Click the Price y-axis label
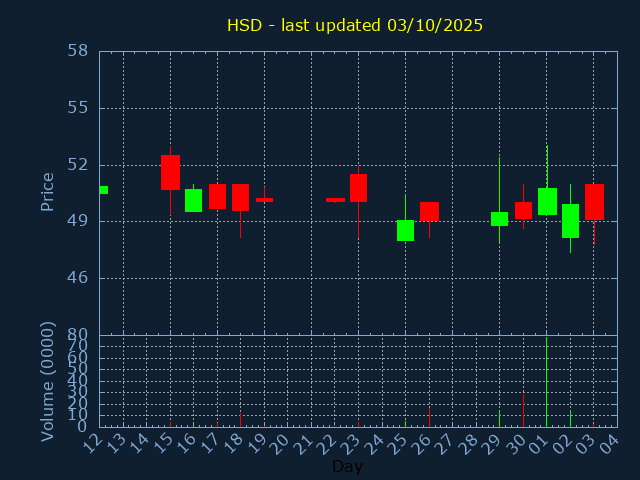The width and height of the screenshot is (640, 480). click(47, 191)
